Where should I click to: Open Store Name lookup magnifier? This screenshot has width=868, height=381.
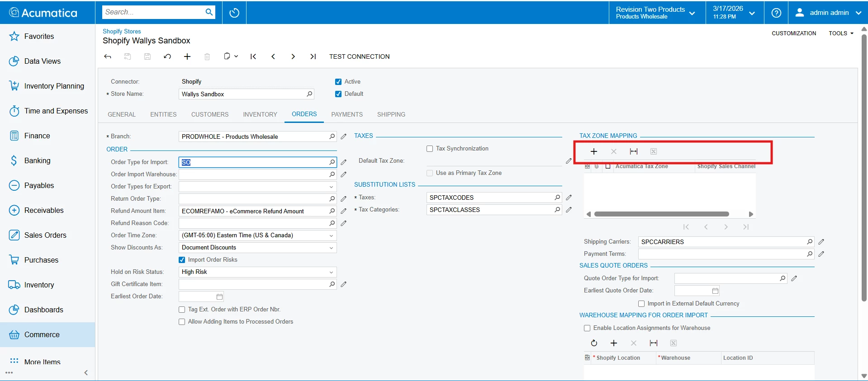click(309, 94)
